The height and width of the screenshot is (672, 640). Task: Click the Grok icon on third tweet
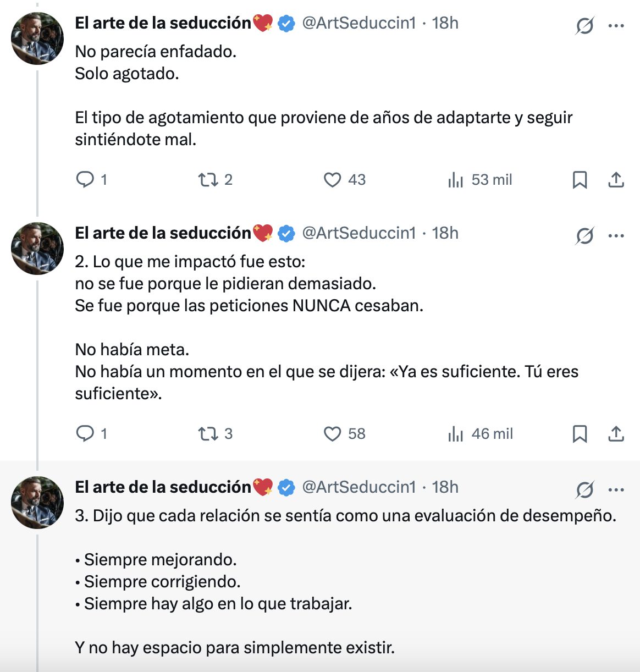pyautogui.click(x=584, y=489)
